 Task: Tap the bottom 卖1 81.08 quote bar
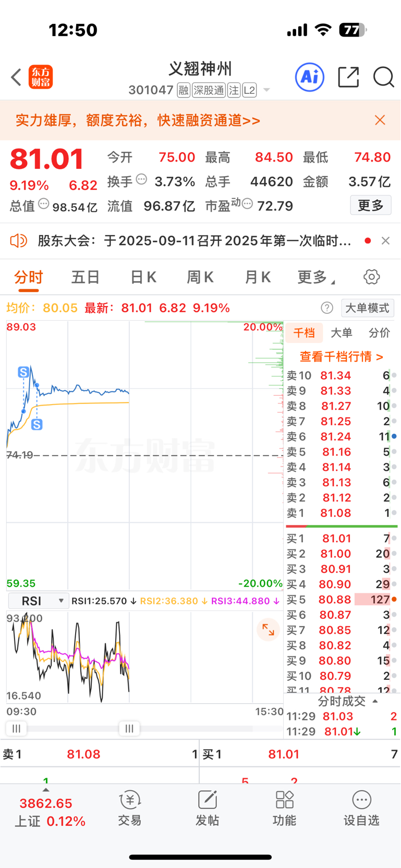coord(100,754)
